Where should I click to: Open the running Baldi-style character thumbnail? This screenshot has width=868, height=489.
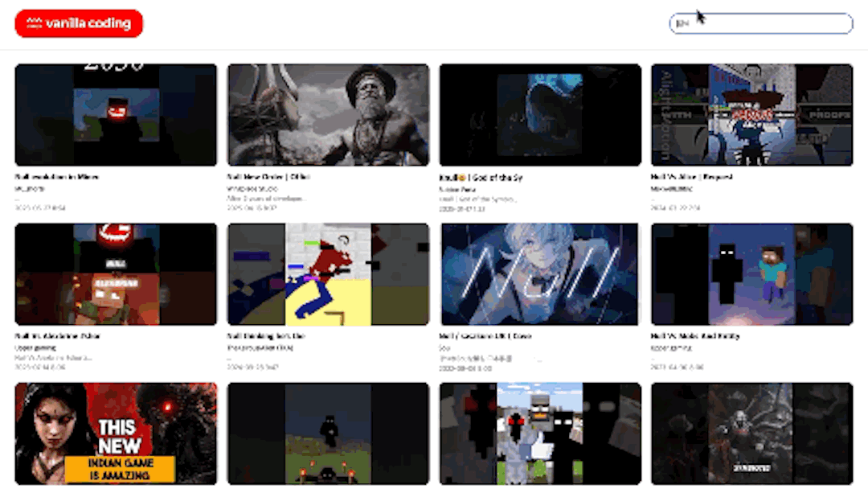pyautogui.click(x=328, y=274)
